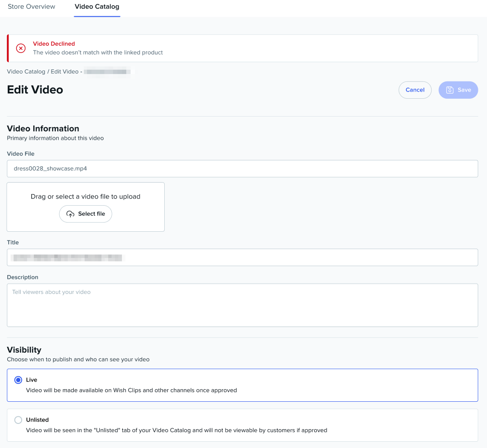Click the floppy disk icon on Save
This screenshot has width=487, height=448.
(x=449, y=90)
